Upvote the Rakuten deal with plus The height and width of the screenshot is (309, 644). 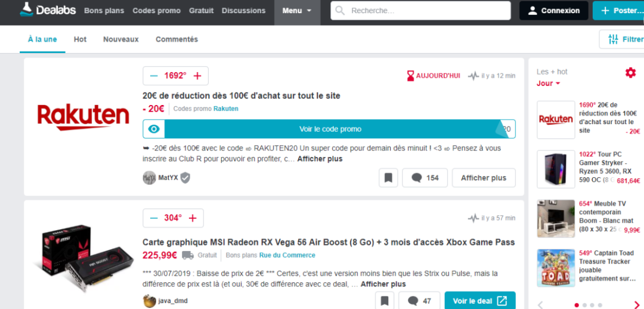coord(197,76)
